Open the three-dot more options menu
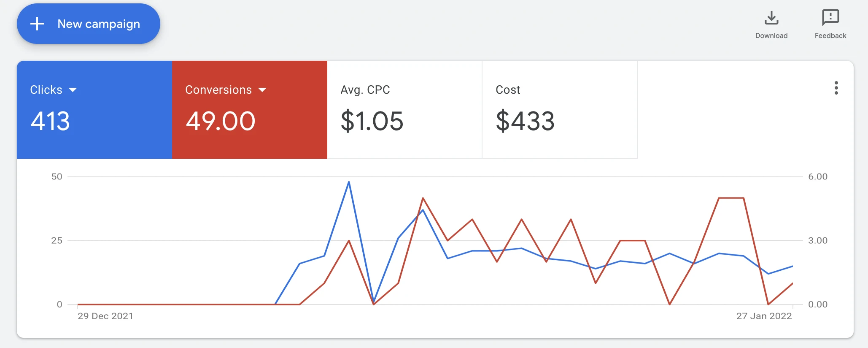Screen dimensions: 868x348 [836, 88]
